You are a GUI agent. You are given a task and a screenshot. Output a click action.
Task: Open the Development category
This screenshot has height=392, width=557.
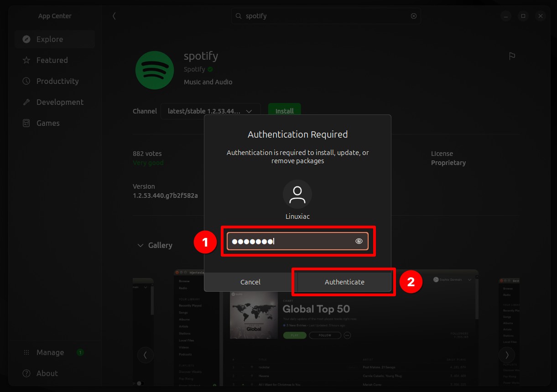coord(55,102)
